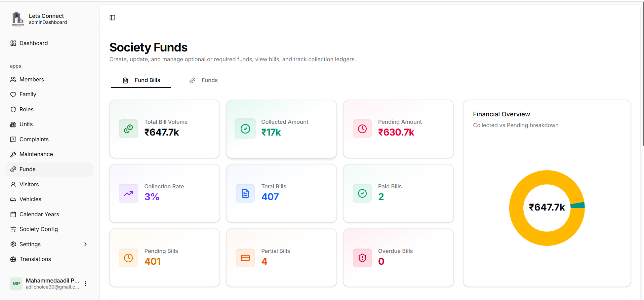Click the Partial Bills card icon
The width and height of the screenshot is (644, 300).
tap(245, 258)
